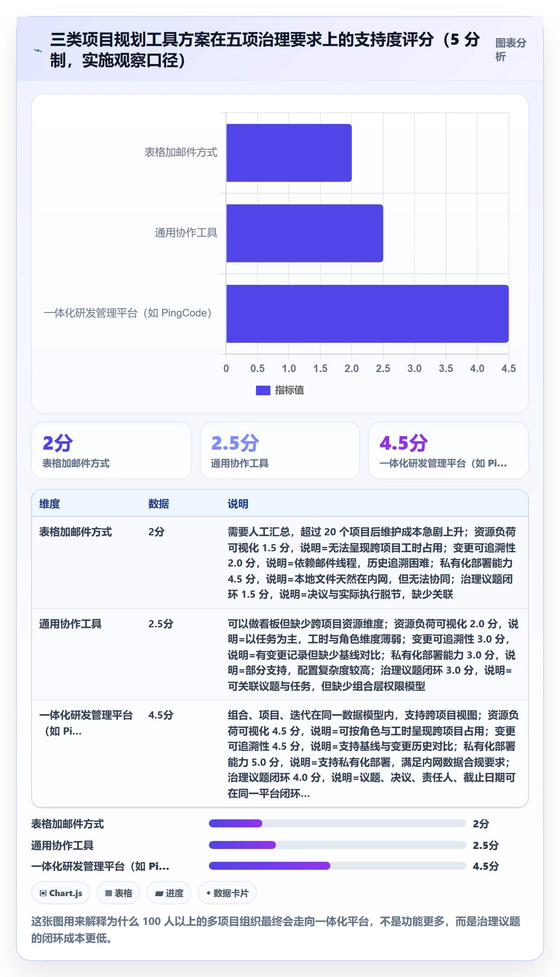The image size is (560, 977).
Task: Click 通用协作工具 table row name
Action: point(70,624)
